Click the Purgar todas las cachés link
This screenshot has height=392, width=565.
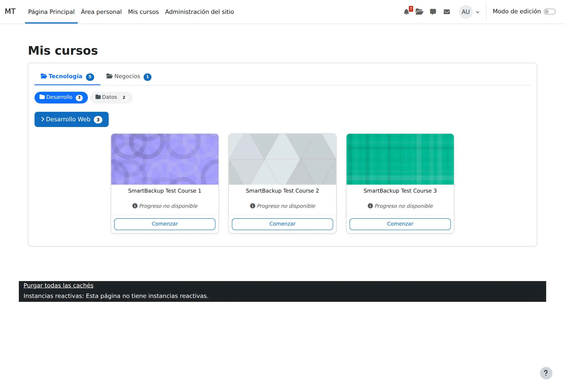[x=58, y=285]
